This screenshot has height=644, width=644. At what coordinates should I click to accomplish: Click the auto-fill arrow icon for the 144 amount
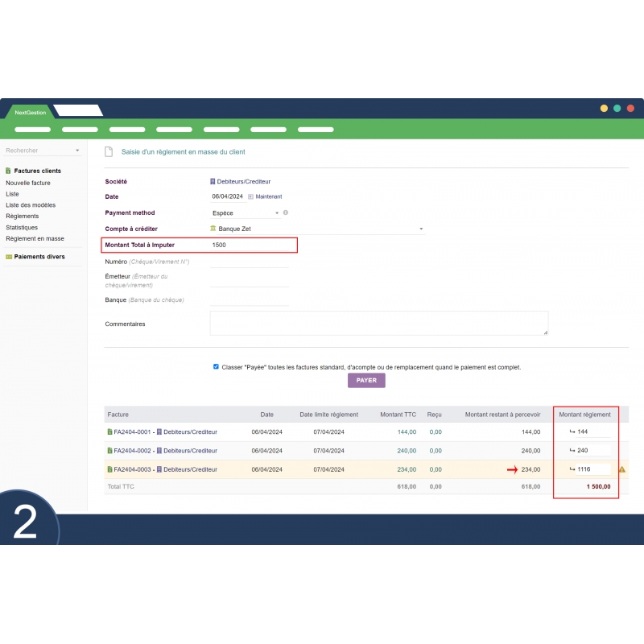(x=572, y=432)
